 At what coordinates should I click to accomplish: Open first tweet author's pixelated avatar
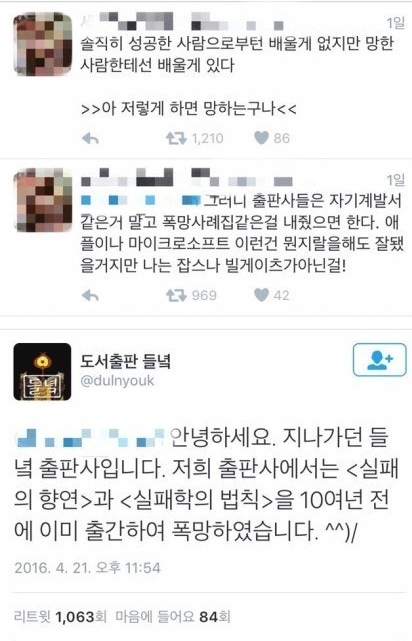[43, 45]
